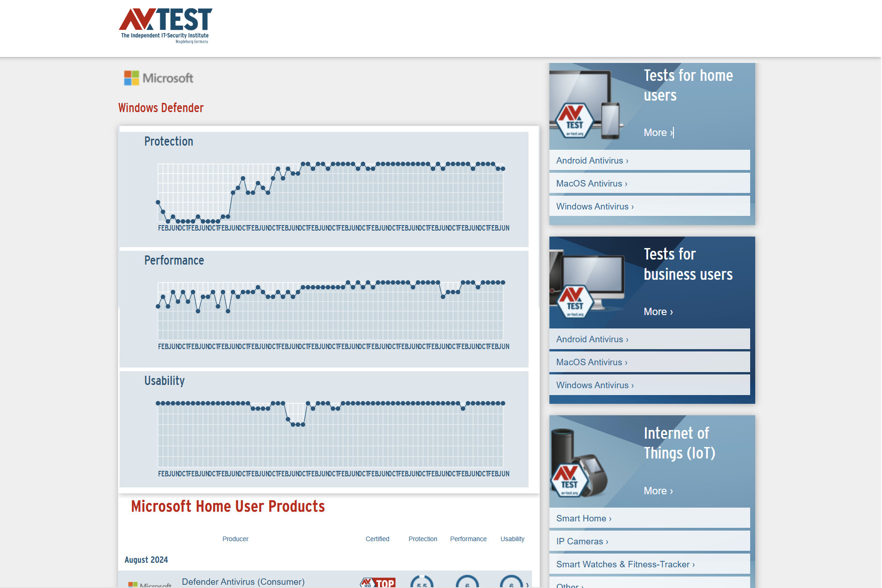
Task: Click the Microsoft colorful logo icon
Action: point(132,78)
